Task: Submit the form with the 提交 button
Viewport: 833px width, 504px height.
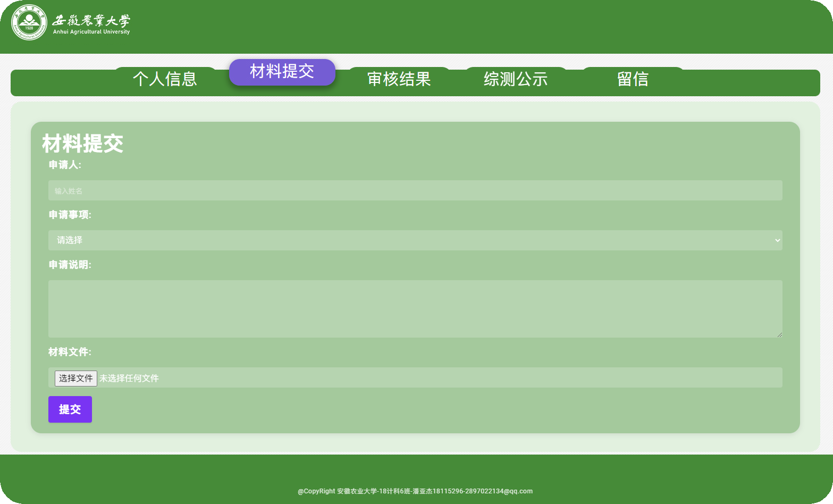Action: (x=70, y=409)
